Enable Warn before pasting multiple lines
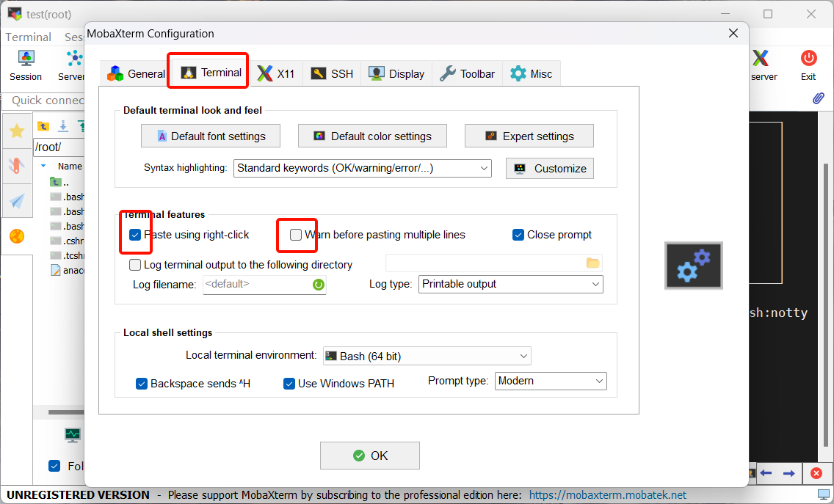The height and width of the screenshot is (504, 834). [x=296, y=235]
